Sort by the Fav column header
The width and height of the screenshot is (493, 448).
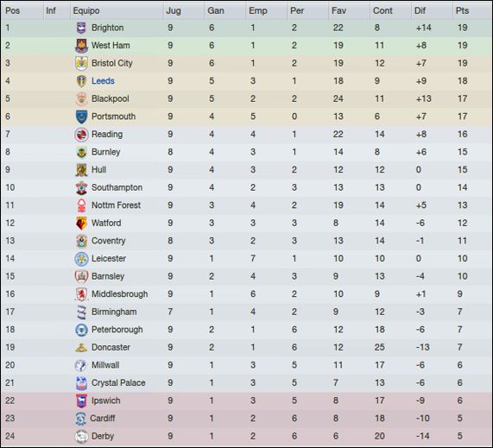pyautogui.click(x=338, y=10)
